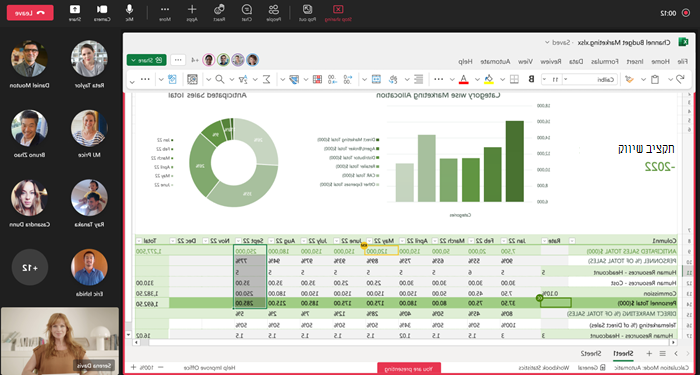
Task: Select the Sheet2 tab
Action: tap(590, 353)
